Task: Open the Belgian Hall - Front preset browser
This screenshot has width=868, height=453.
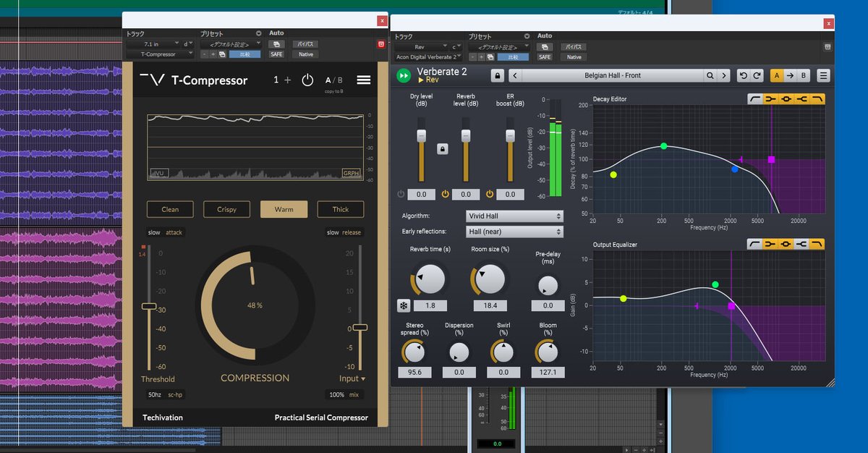Action: coord(612,75)
